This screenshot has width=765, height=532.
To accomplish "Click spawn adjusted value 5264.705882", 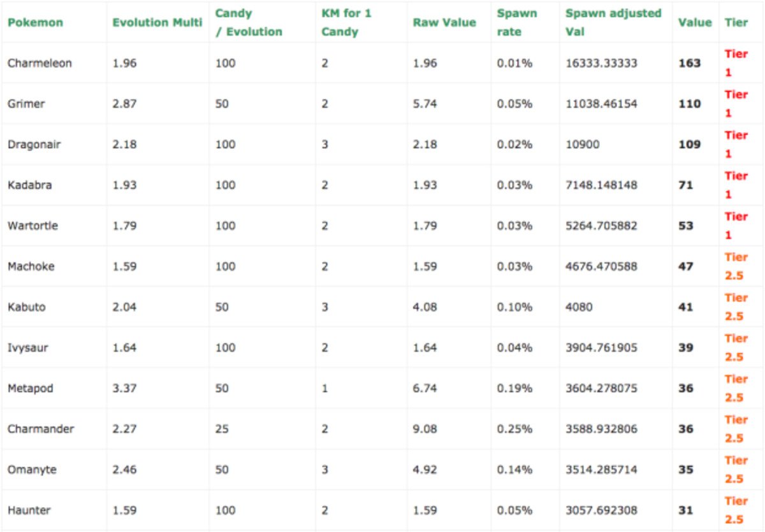I will (x=601, y=226).
